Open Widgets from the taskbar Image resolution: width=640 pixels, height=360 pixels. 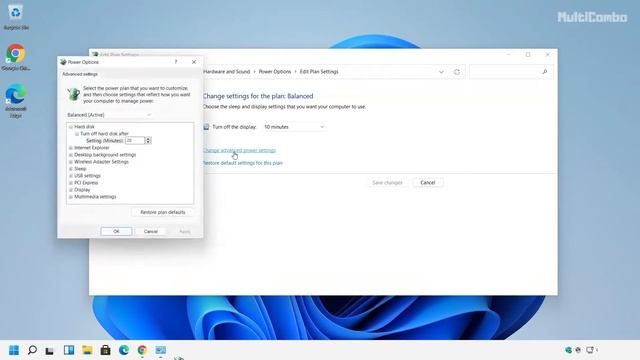[x=69, y=350]
